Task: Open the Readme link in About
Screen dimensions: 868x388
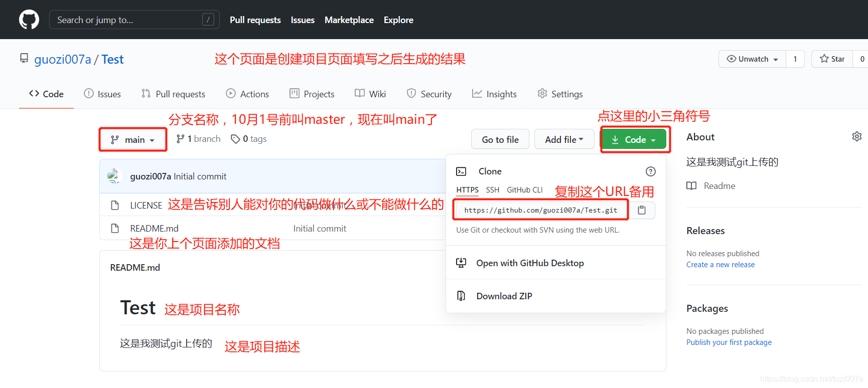Action: pos(719,186)
